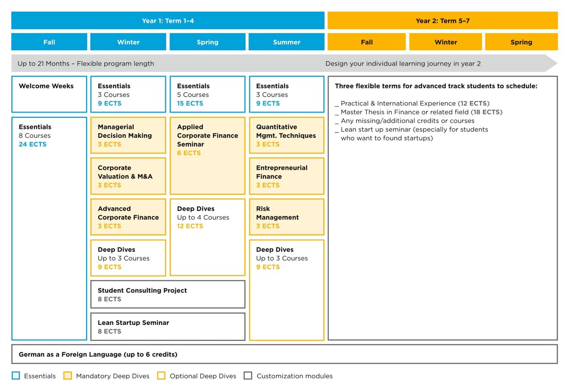
Task: Click 'Design your individual learning journey in year 2'
Action: tap(403, 64)
